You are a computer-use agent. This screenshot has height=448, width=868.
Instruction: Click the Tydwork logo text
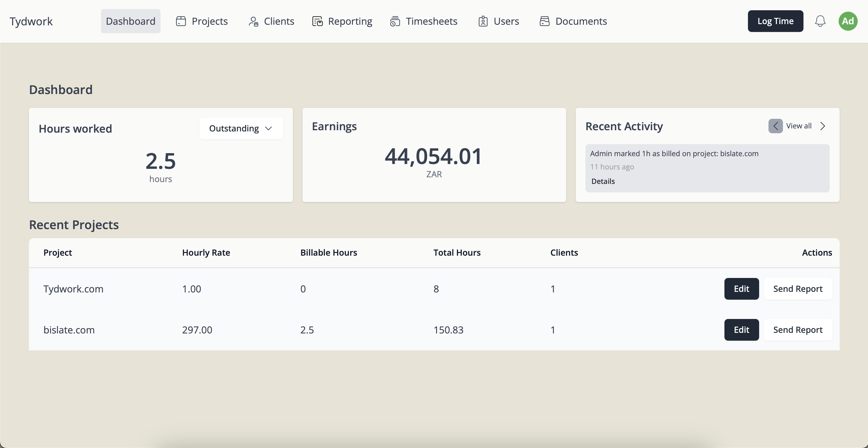click(x=31, y=21)
